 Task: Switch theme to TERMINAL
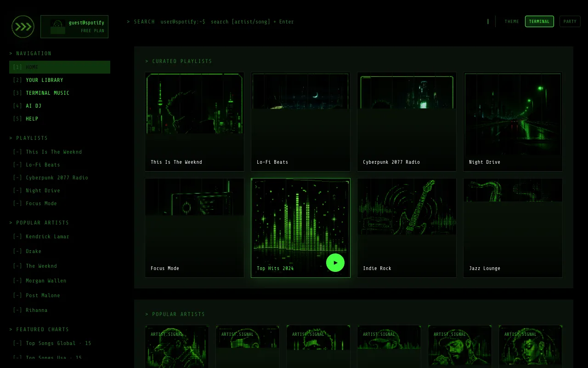(x=539, y=22)
